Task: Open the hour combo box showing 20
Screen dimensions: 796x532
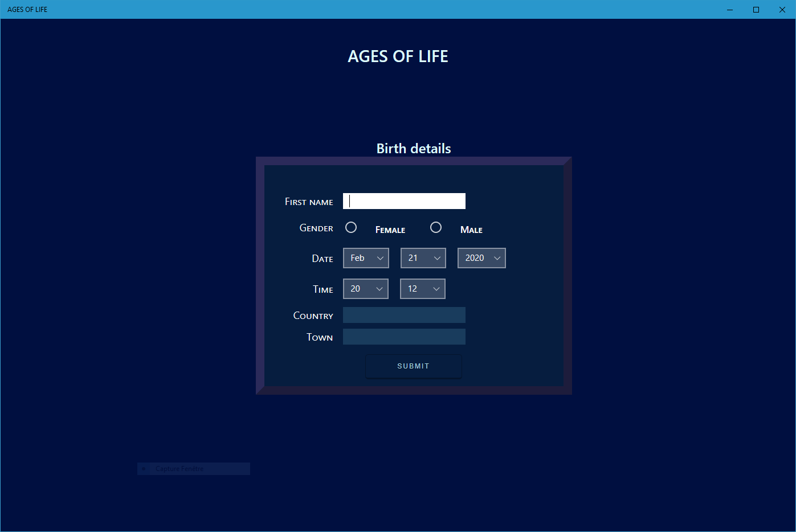Action: point(365,288)
